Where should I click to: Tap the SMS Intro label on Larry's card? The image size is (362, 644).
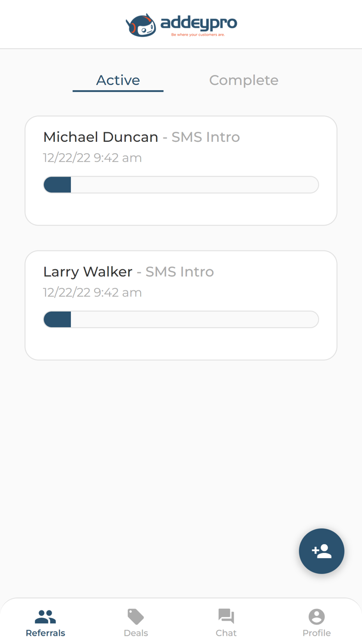179,271
